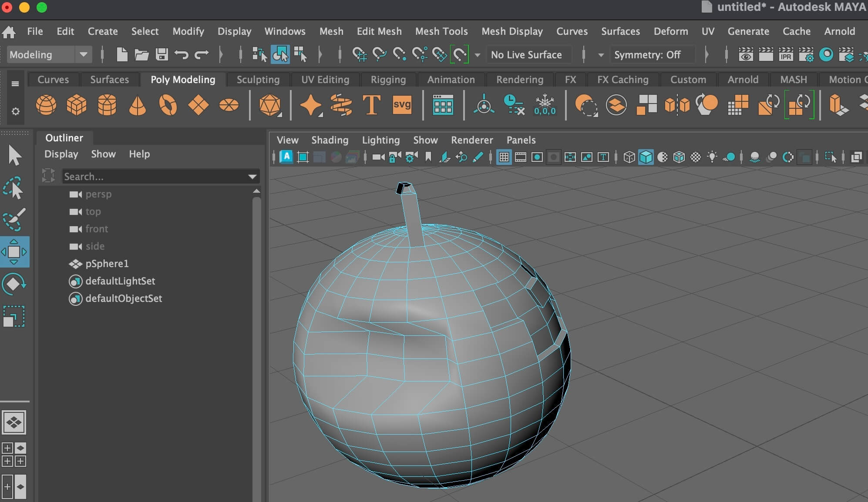Switch to the Sculpting shelf tab
Viewport: 868px width, 502px height.
[258, 80]
